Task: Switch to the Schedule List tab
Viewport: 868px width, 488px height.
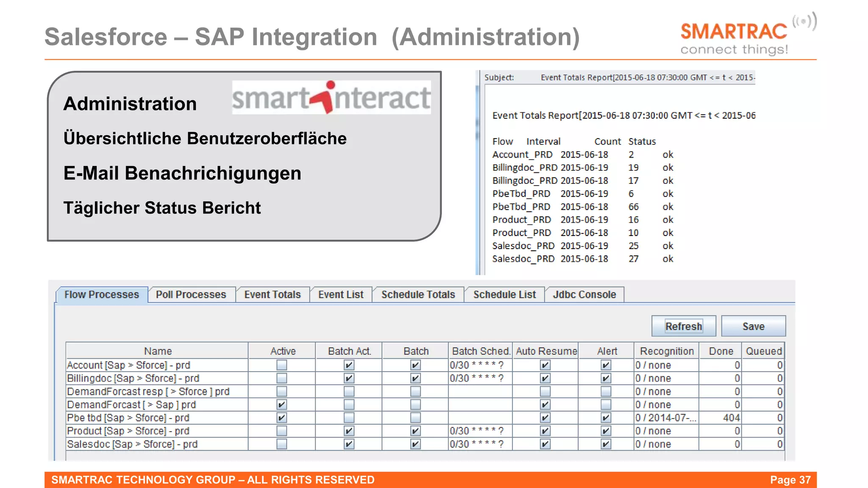Action: [x=504, y=295]
